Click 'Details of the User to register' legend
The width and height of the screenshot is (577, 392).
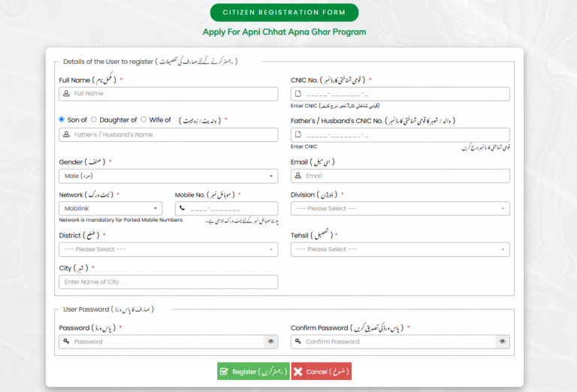tap(150, 62)
